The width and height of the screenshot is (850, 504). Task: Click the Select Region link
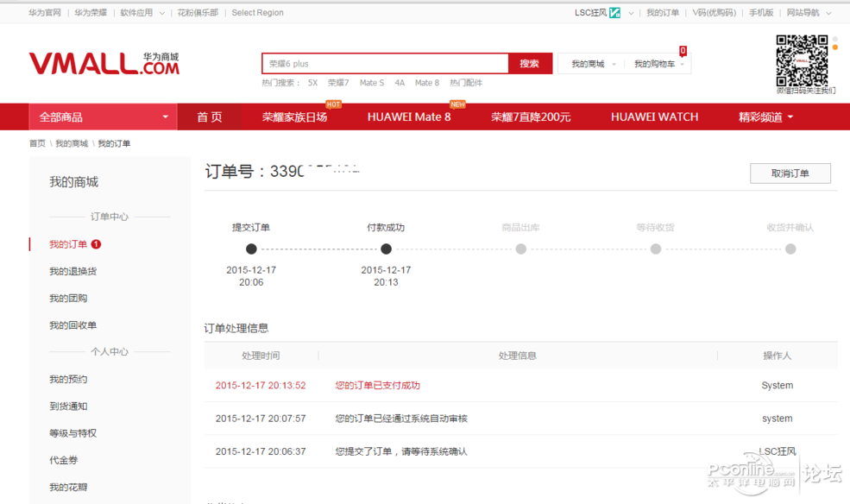[x=257, y=13]
